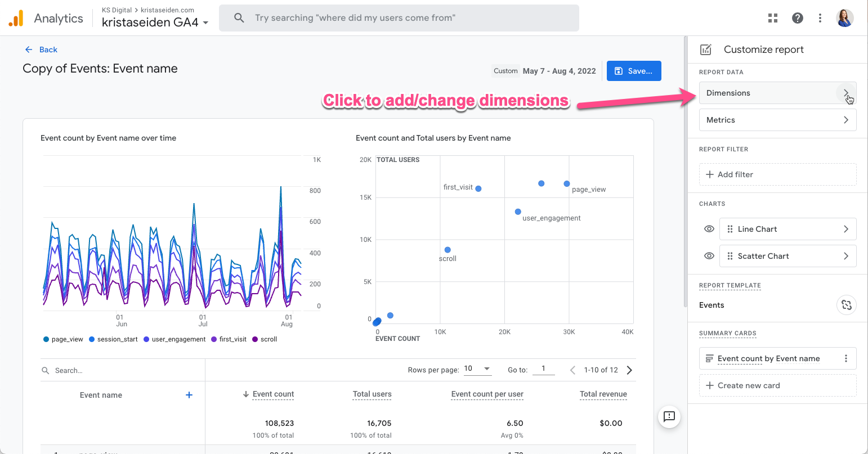Sort table by Total users column

(372, 394)
